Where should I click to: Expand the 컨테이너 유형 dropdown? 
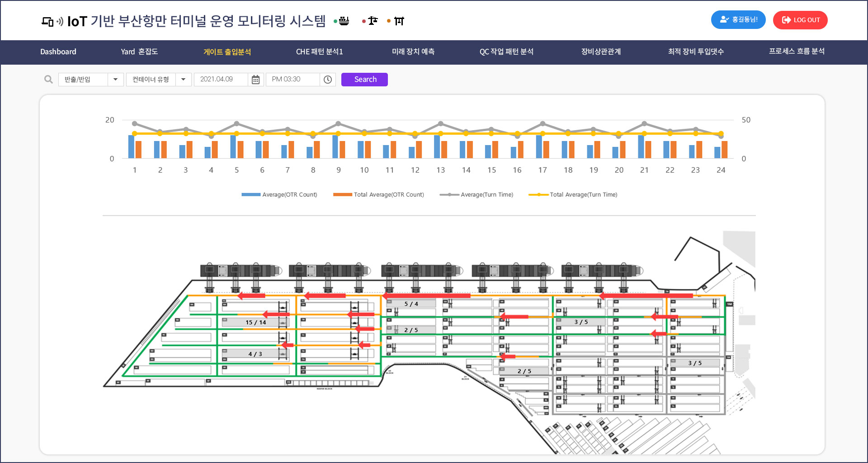(x=183, y=80)
